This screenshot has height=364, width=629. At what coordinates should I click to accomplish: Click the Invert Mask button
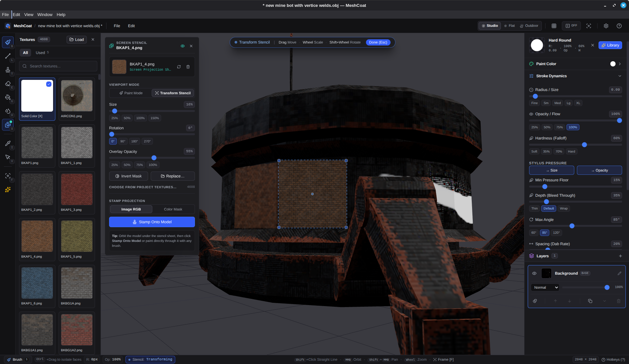128,176
